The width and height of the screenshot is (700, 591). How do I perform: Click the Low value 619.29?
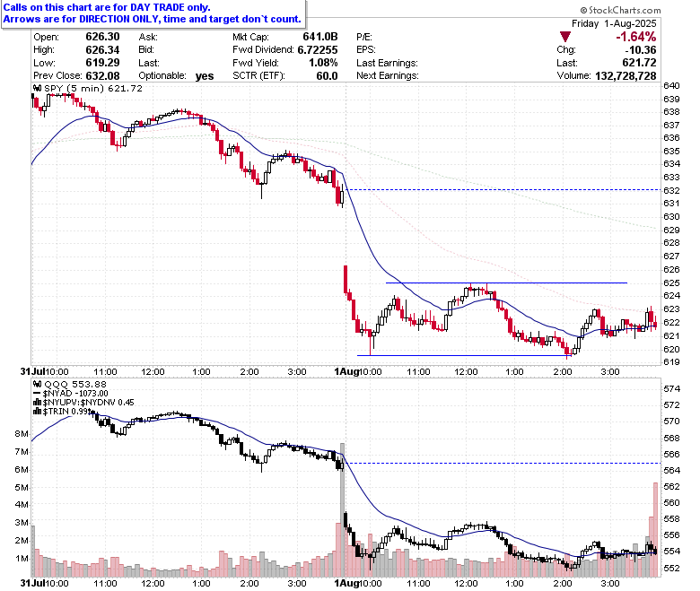coord(102,63)
